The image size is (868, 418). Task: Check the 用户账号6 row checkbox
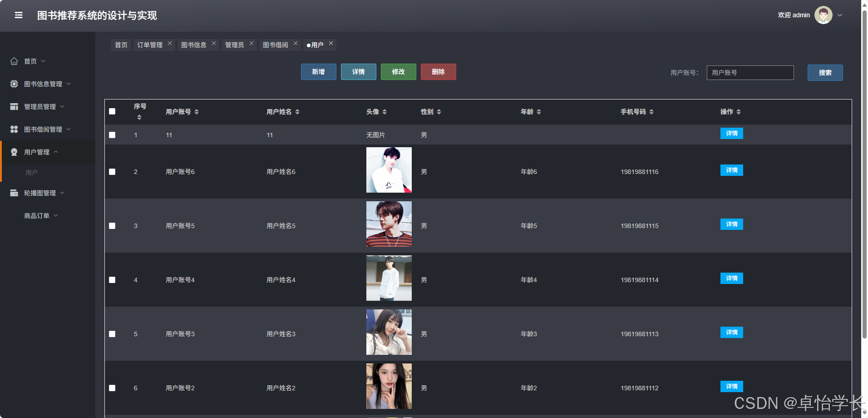pos(112,172)
